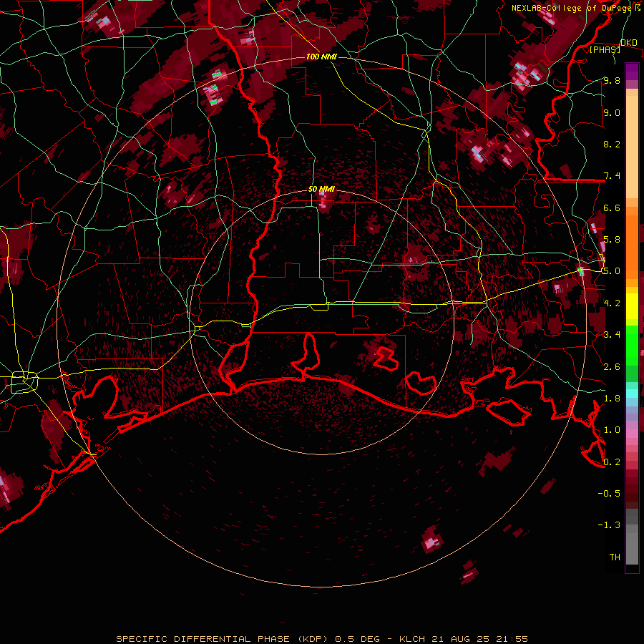Click the NEXLAB-College of DuPage label
The image size is (644, 644).
tap(572, 8)
